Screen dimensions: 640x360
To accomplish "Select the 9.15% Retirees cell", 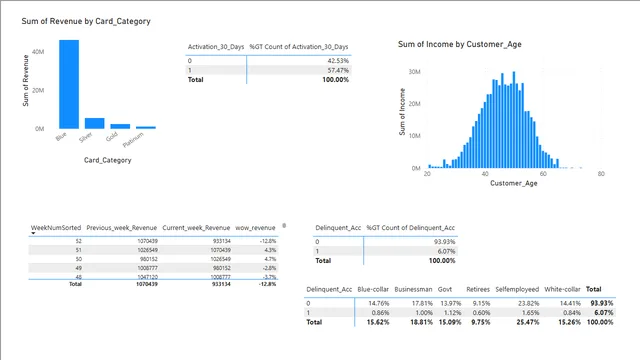I will coord(482,303).
